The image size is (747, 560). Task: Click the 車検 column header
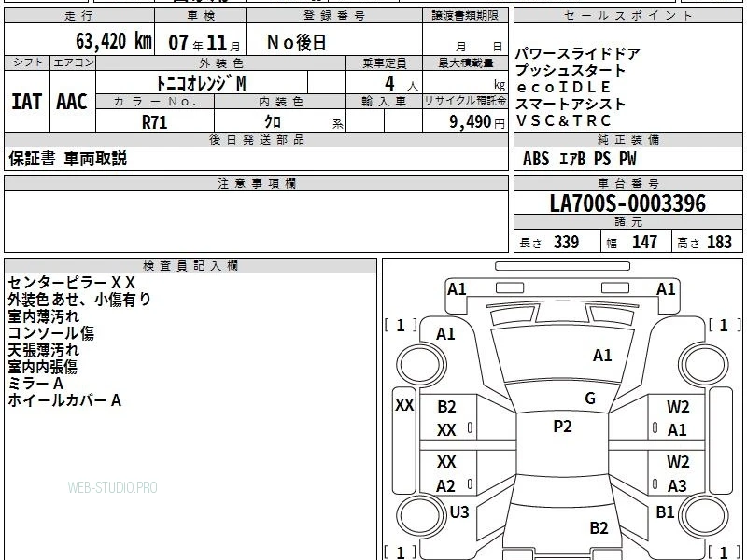[x=201, y=16]
